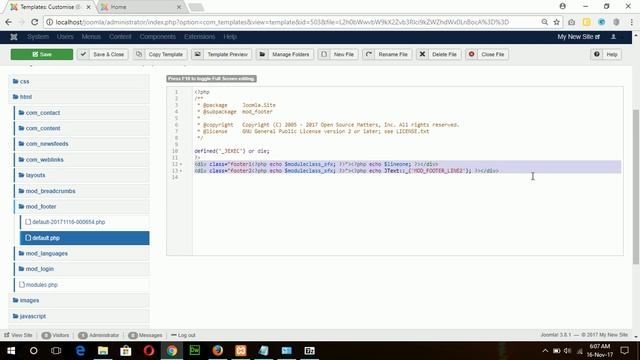This screenshot has height=360, width=640.
Task: Open Template Preview
Action: tap(222, 54)
